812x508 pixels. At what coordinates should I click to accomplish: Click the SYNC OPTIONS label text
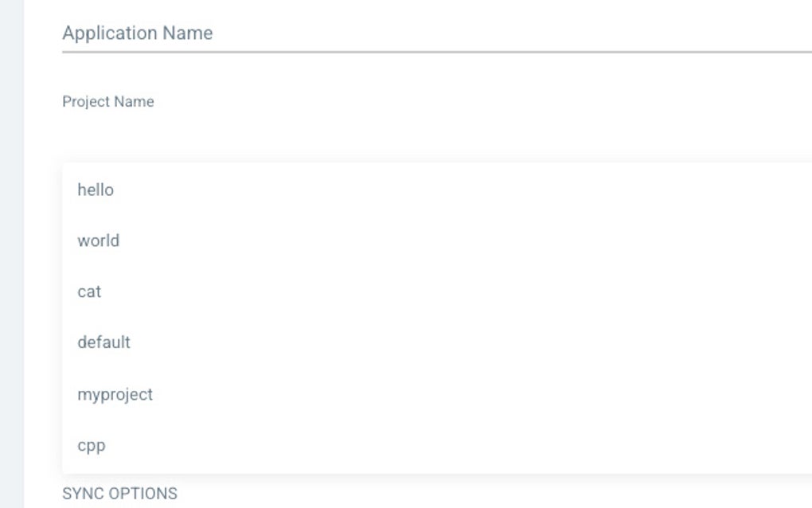tap(119, 494)
